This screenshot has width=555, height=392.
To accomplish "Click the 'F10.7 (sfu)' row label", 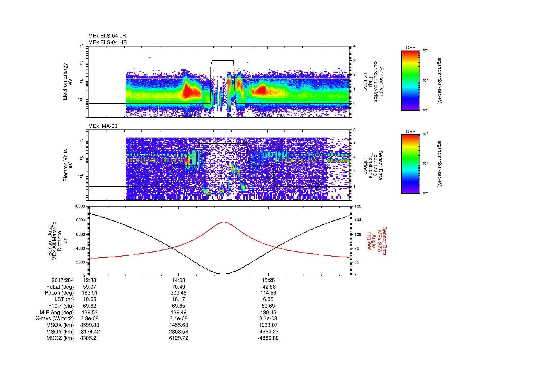I will (x=61, y=306).
